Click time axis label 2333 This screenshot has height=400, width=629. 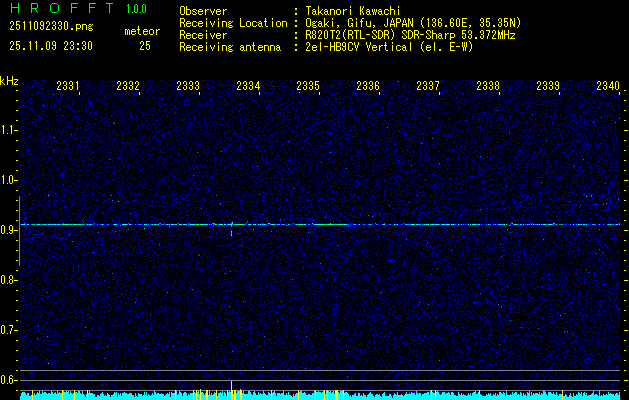pos(188,85)
